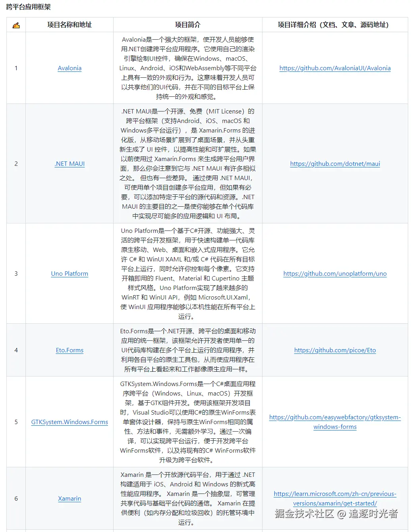411x532 pixels.
Task: Click the 项目名称和地址 column header
Action: click(x=69, y=25)
